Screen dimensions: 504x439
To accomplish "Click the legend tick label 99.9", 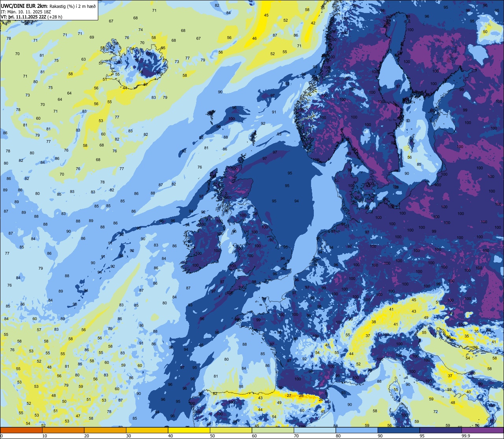I will 465,436.
